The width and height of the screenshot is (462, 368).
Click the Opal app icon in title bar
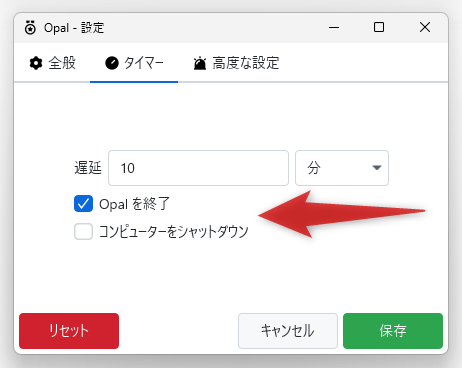(30, 28)
